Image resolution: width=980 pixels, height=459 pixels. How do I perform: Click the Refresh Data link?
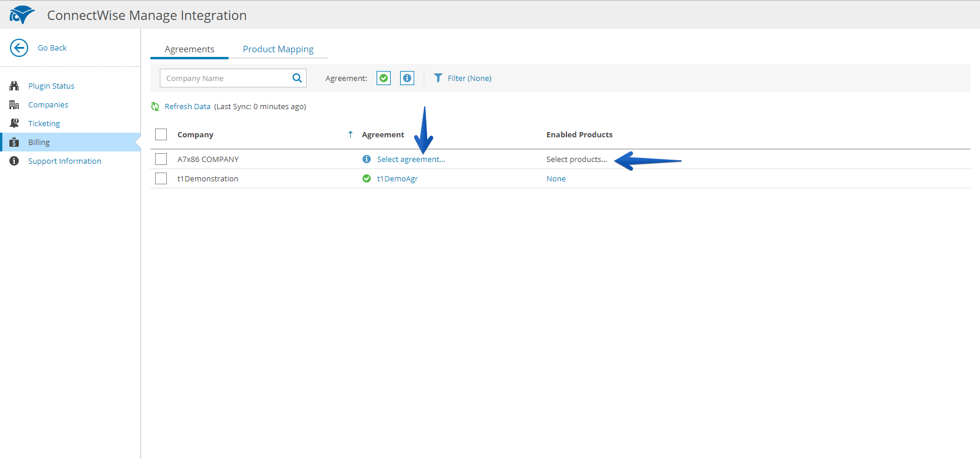point(187,106)
